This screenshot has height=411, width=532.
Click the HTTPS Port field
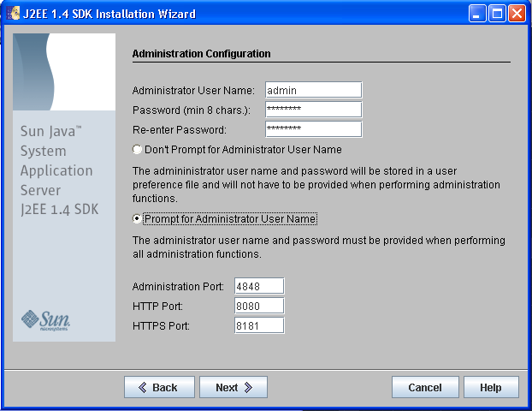pyautogui.click(x=259, y=325)
